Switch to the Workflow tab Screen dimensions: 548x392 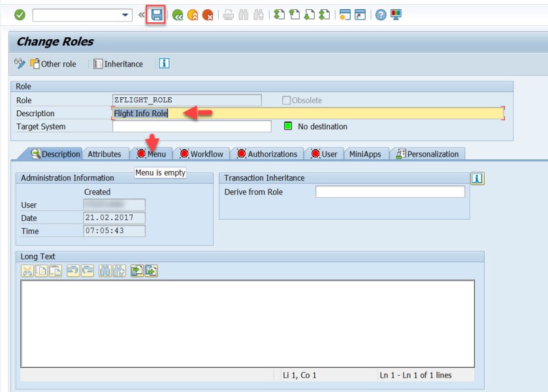tap(201, 154)
